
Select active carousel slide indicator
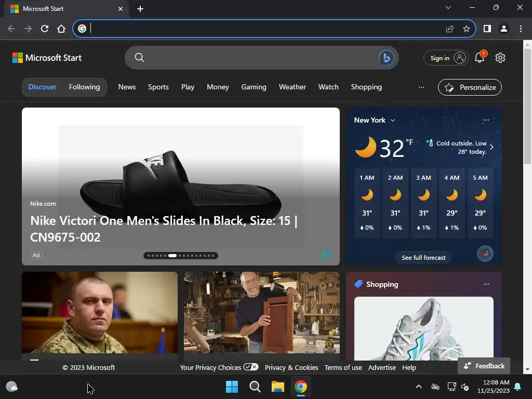(172, 256)
